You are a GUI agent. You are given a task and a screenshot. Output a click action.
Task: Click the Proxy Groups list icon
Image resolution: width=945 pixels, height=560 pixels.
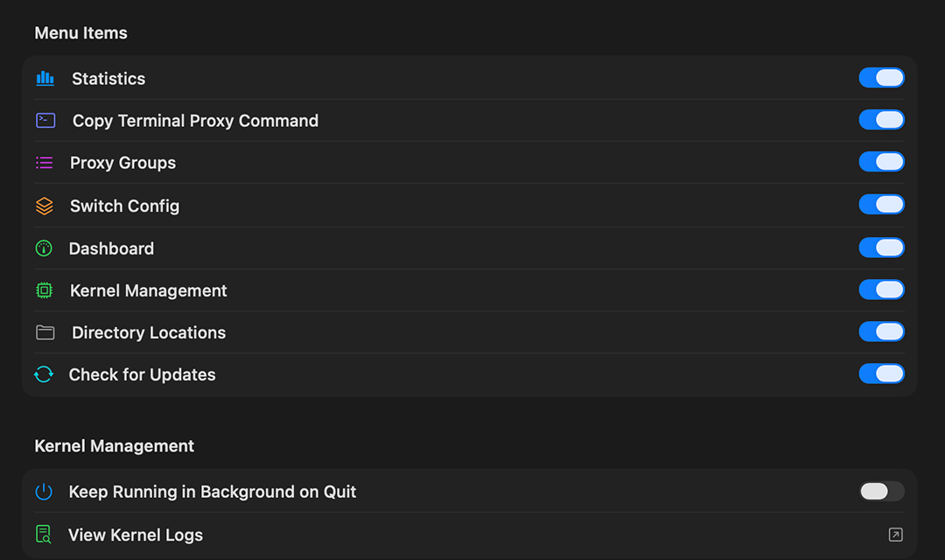[45, 163]
